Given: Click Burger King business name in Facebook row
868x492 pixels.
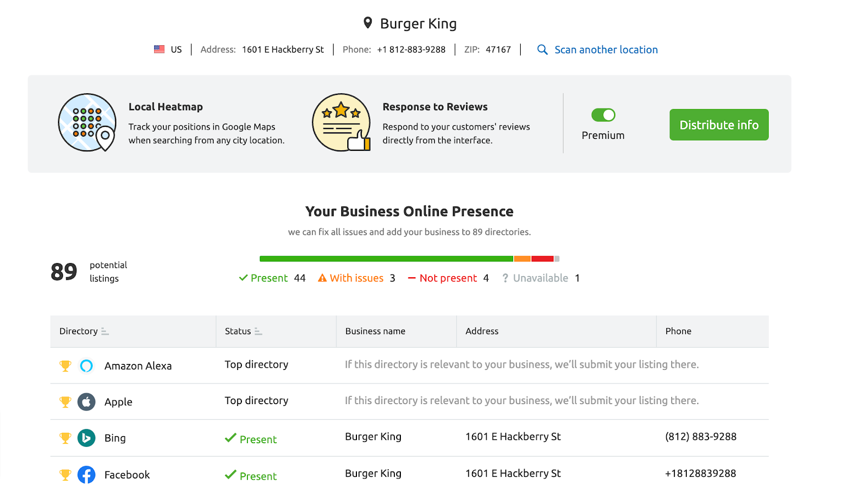Looking at the screenshot, I should (x=373, y=474).
